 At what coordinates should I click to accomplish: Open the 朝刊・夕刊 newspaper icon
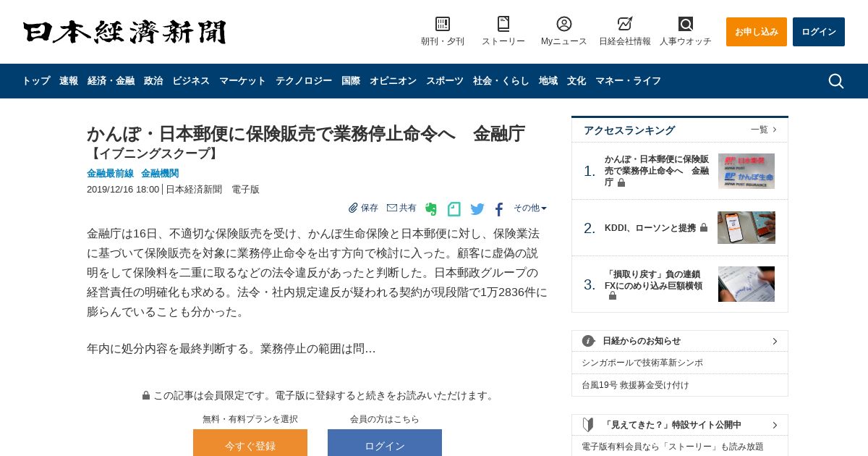click(x=443, y=24)
